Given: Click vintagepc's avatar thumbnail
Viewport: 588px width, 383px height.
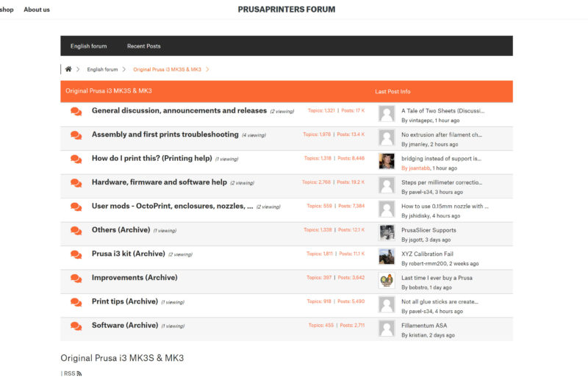Looking at the screenshot, I should tap(387, 114).
